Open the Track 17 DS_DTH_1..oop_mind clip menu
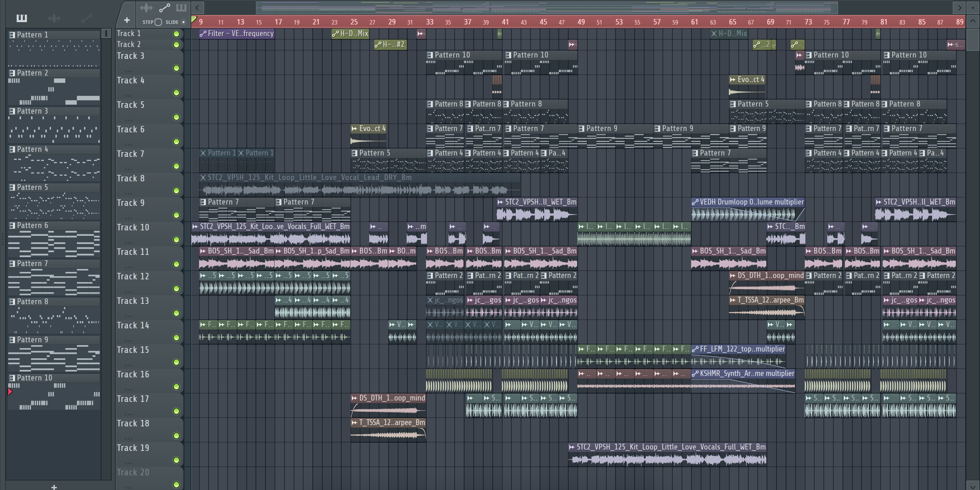Image resolution: width=980 pixels, height=490 pixels. coord(355,398)
